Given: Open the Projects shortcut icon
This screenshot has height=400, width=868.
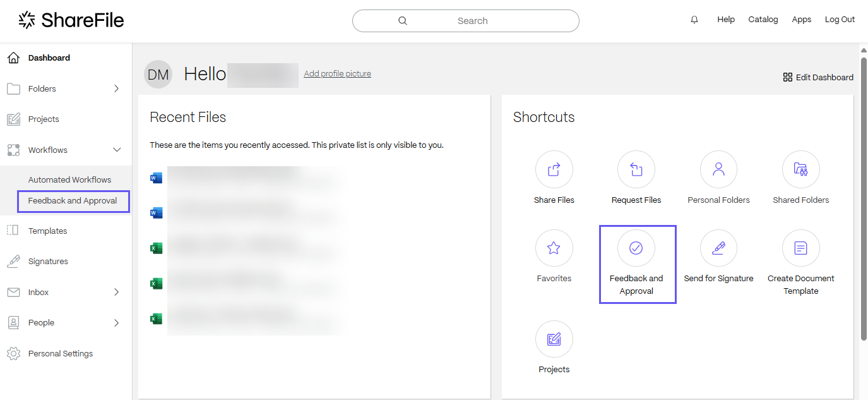Looking at the screenshot, I should (554, 339).
